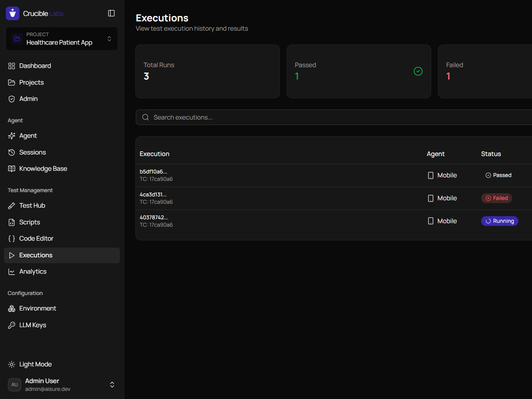
Task: Click the Execution column header
Action: pyautogui.click(x=154, y=154)
